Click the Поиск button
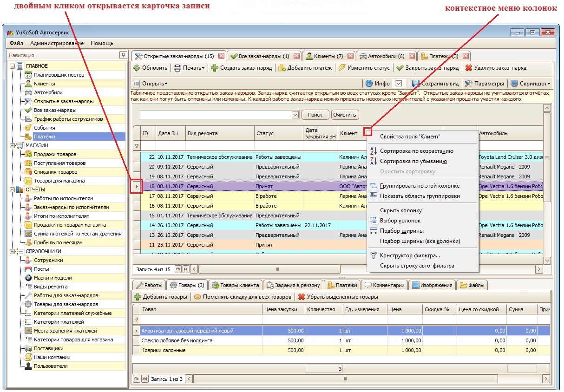The width and height of the screenshot is (564, 392). (x=315, y=115)
